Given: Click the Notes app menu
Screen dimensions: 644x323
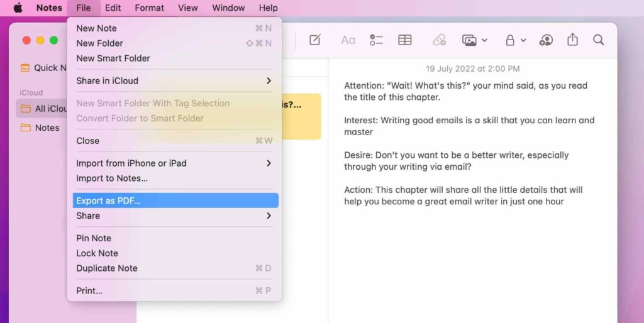Looking at the screenshot, I should [49, 8].
